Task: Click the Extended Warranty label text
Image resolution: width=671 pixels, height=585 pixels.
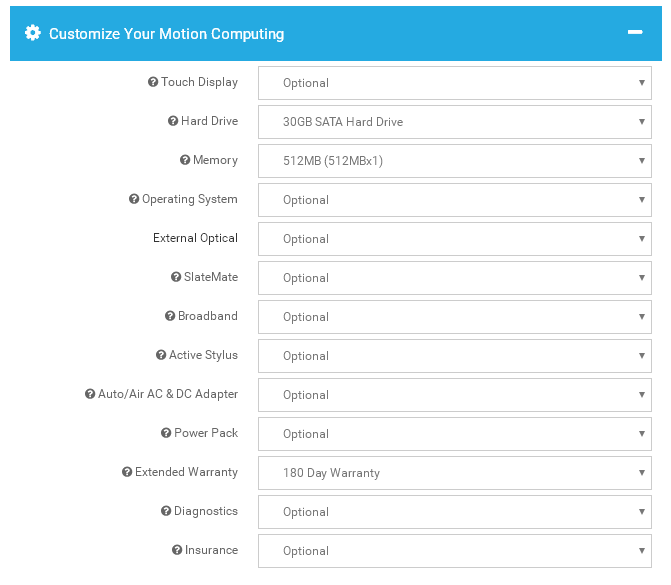Action: tap(187, 472)
